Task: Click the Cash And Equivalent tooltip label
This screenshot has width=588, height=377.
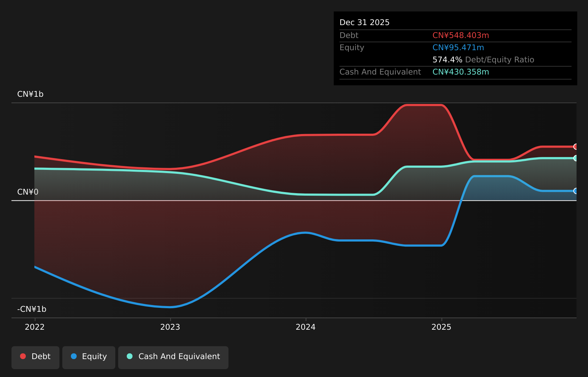Action: (380, 72)
